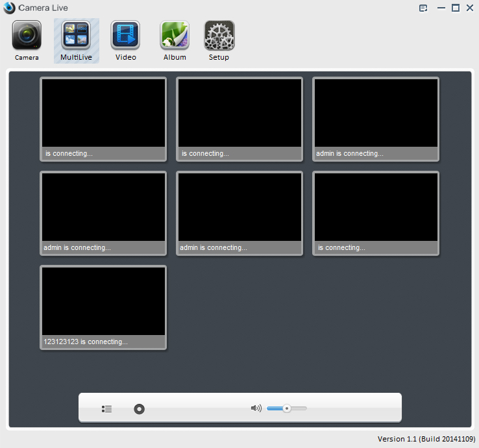The height and width of the screenshot is (448, 479).
Task: Select the center admin feed in second row
Action: [239, 207]
